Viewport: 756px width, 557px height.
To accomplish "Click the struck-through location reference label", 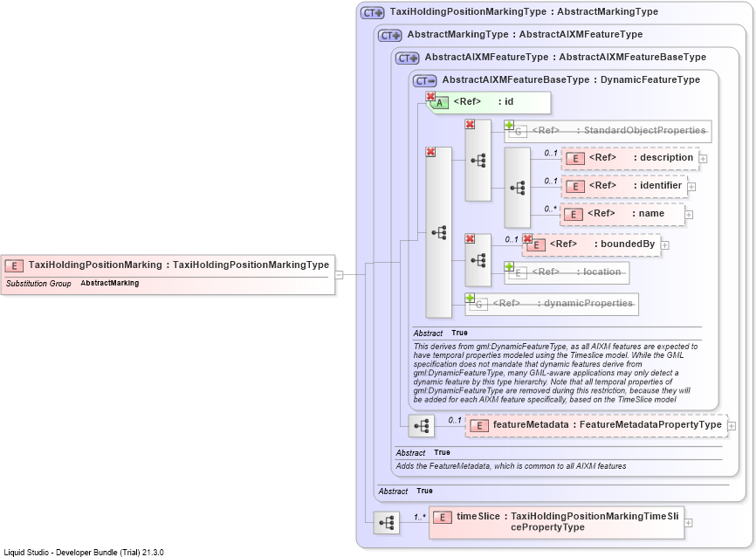I will point(576,272).
